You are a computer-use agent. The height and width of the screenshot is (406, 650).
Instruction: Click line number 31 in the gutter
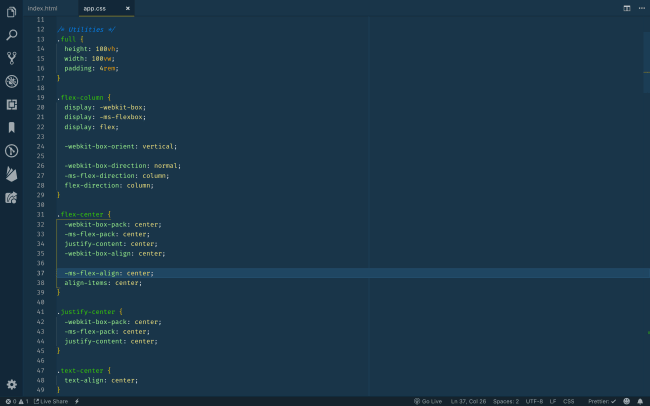click(x=40, y=214)
